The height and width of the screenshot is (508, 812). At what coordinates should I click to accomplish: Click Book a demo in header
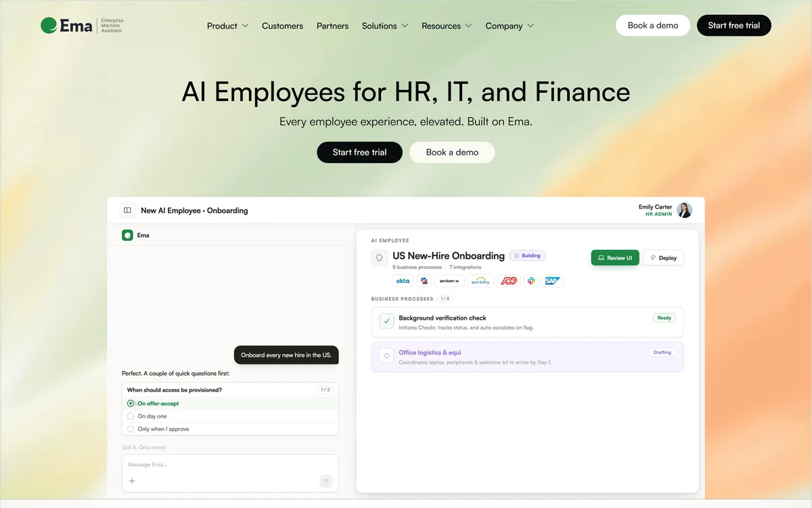pyautogui.click(x=653, y=25)
